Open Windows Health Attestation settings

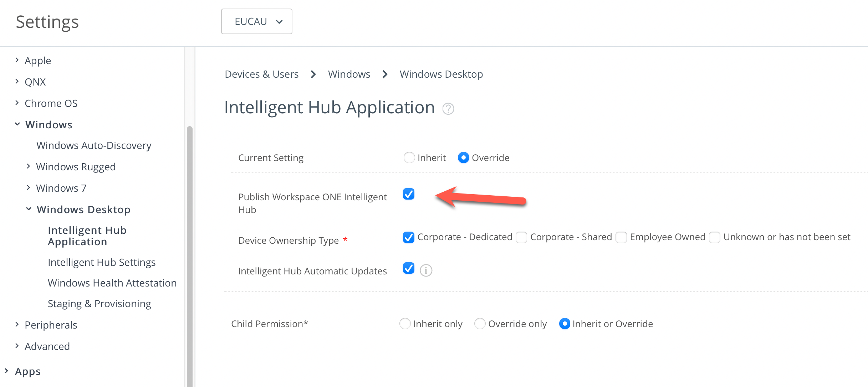(x=112, y=283)
